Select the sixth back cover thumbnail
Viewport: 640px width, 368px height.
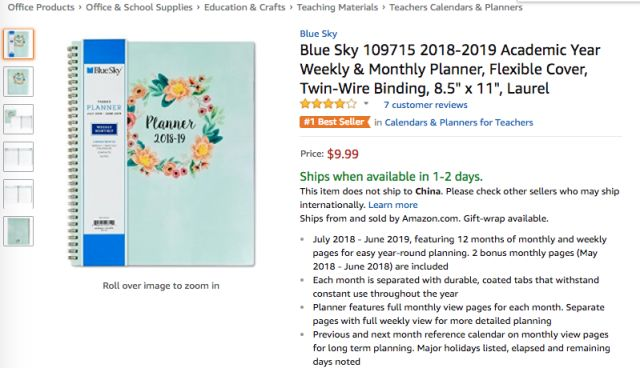pos(18,231)
